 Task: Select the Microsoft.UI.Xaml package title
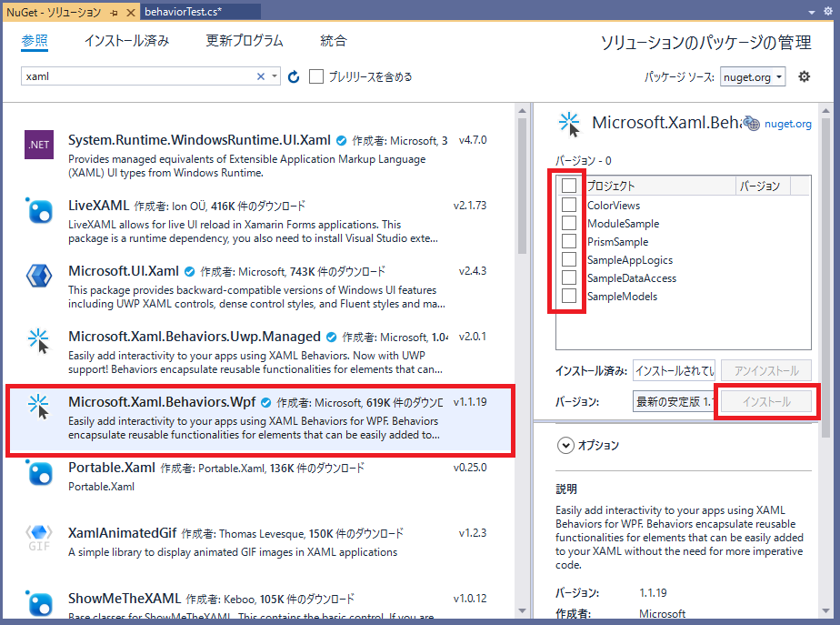pos(124,271)
